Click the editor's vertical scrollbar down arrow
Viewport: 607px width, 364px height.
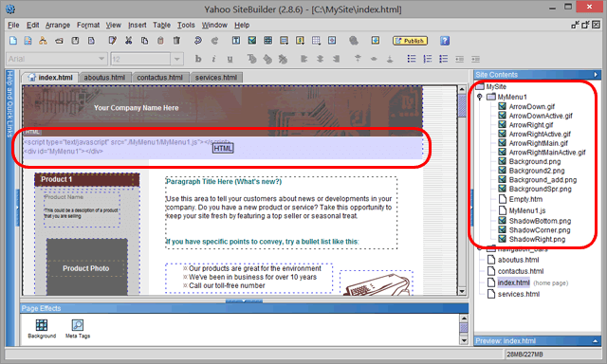pos(462,291)
